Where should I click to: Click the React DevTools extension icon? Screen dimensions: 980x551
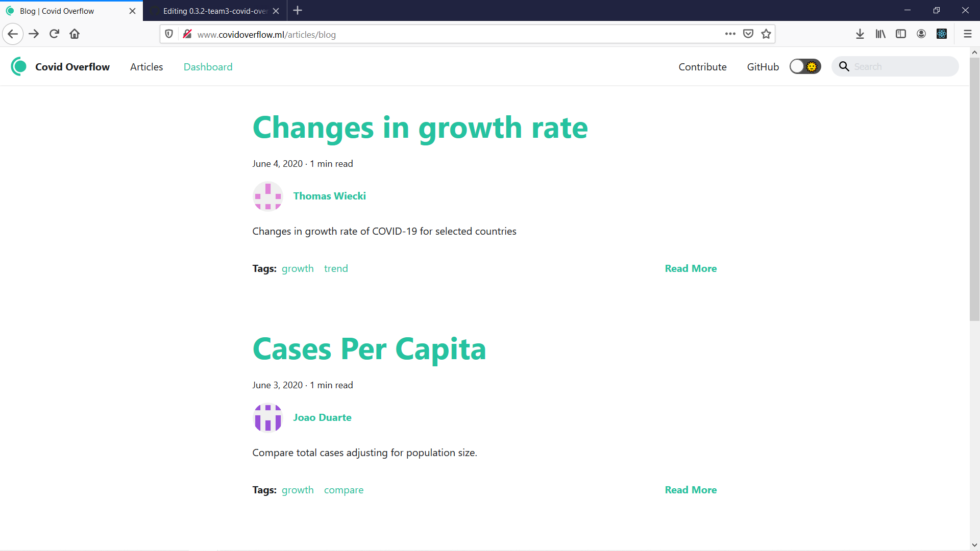tap(942, 34)
